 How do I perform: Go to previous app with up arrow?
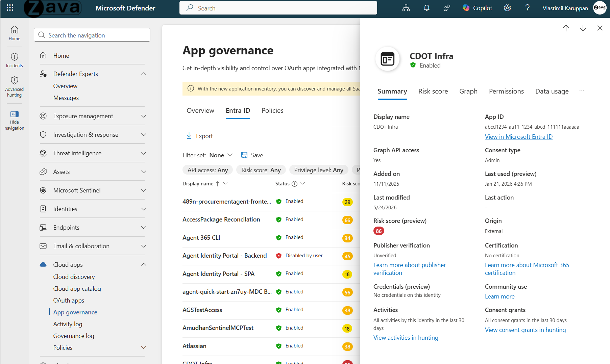tap(566, 28)
